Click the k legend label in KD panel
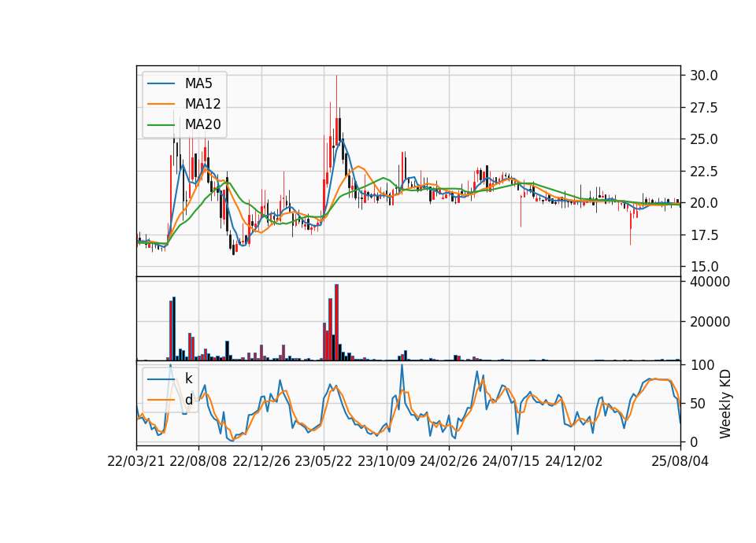Image resolution: width=756 pixels, height=543 pixels. 188,379
